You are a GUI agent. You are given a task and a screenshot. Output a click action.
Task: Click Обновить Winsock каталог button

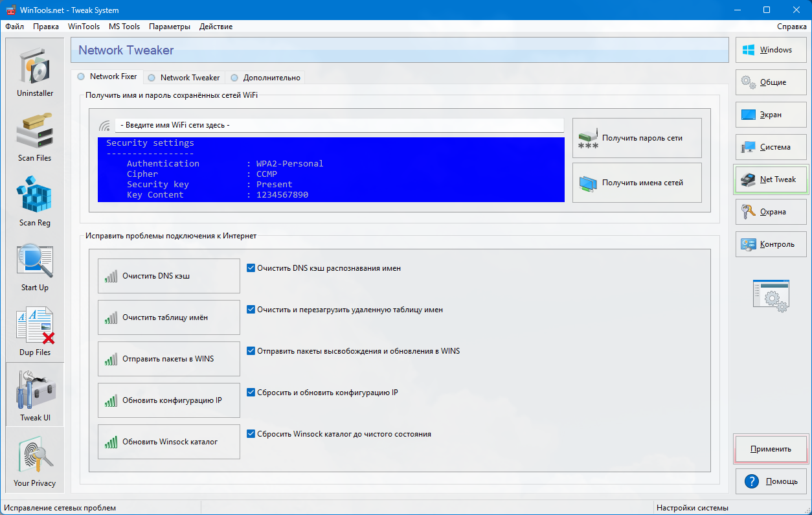tap(169, 442)
